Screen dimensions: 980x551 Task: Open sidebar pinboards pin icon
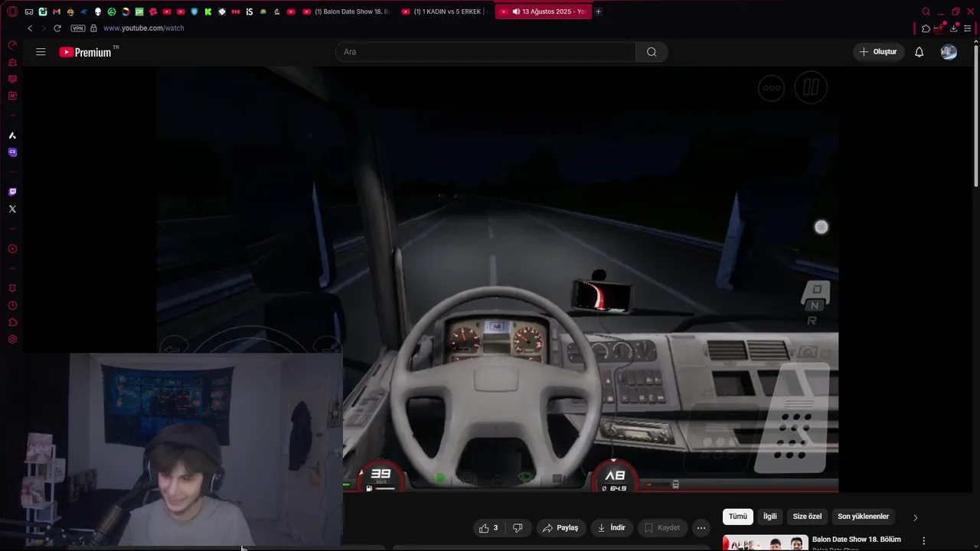[12, 289]
